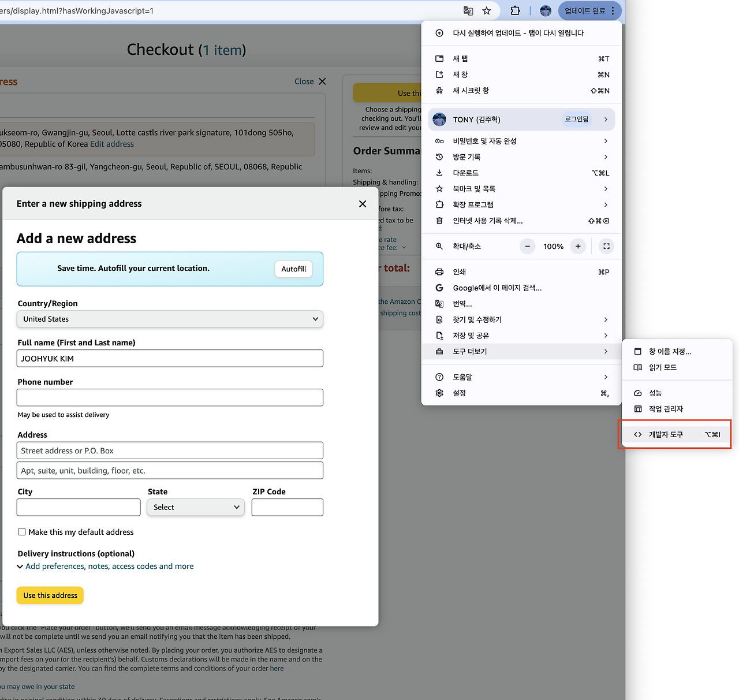Select 인터넷 사용 기록 삭제 menu item
The width and height of the screenshot is (739, 700).
click(521, 221)
